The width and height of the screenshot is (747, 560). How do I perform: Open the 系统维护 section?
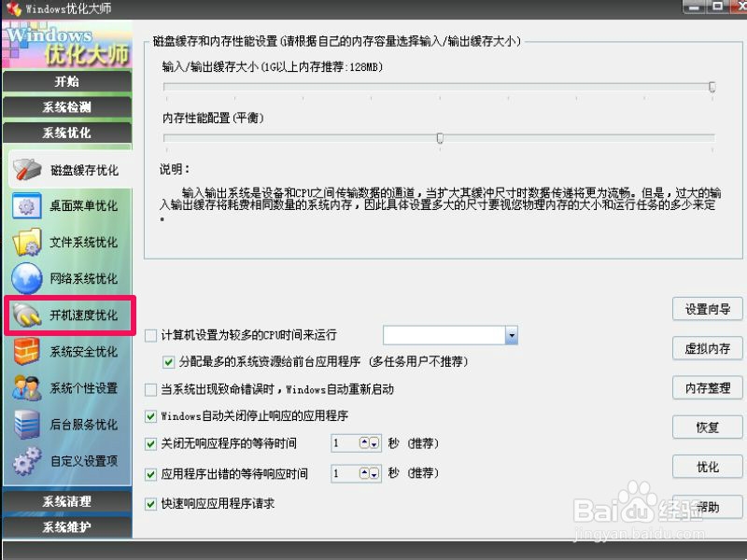tap(65, 527)
